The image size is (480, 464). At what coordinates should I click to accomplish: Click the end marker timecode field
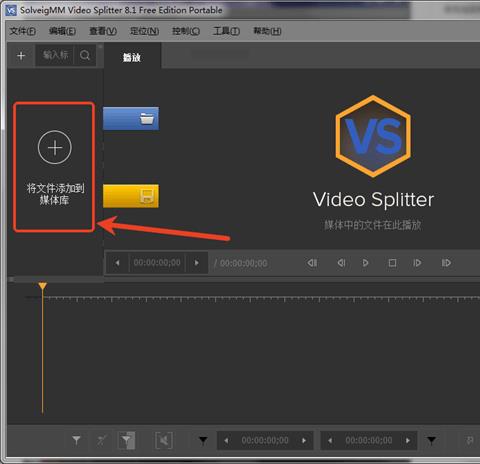click(369, 440)
